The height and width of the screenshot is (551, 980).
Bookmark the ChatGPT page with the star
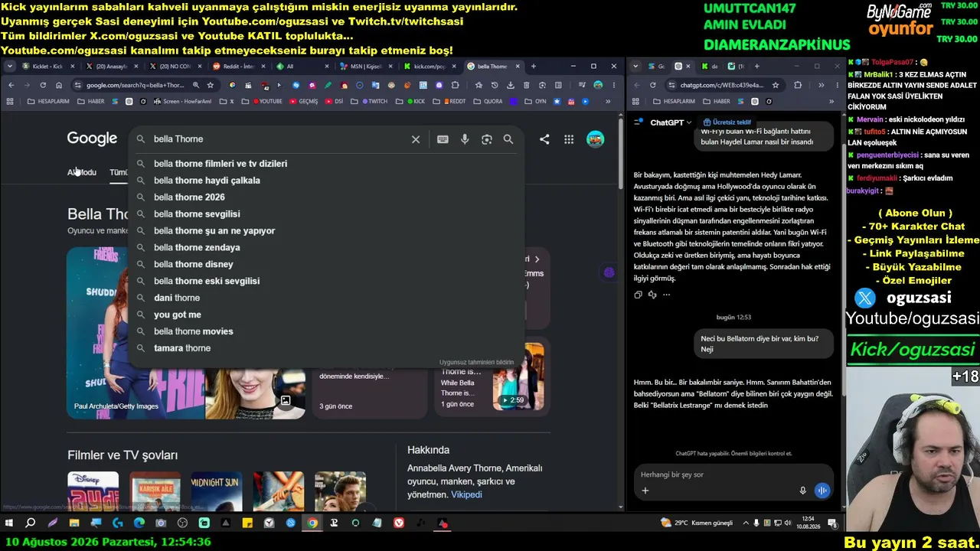776,85
